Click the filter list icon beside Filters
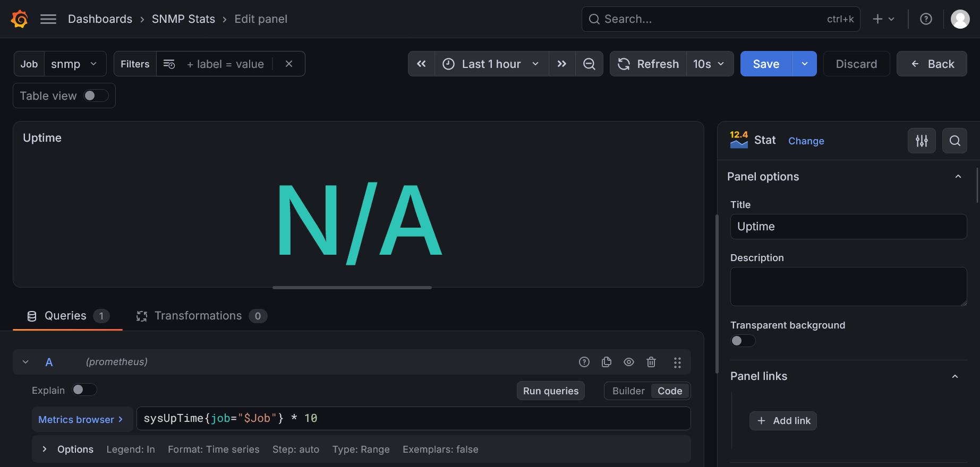 click(169, 64)
